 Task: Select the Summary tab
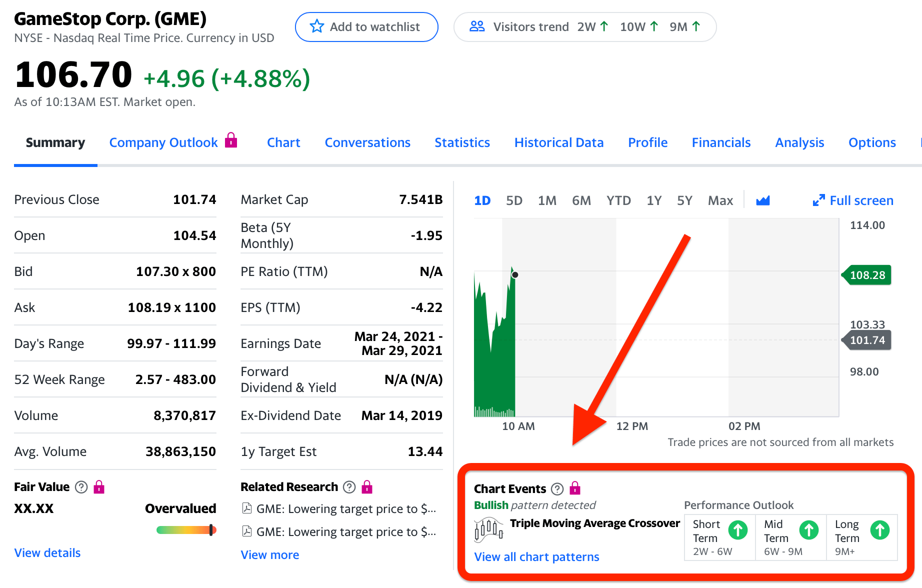[x=55, y=143]
